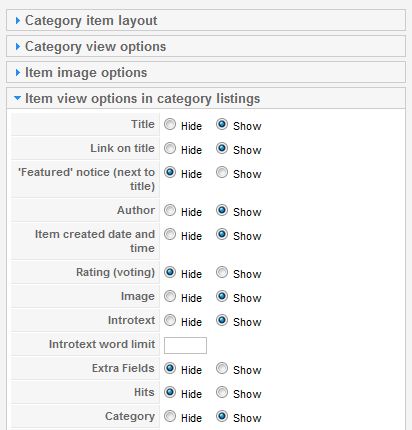Select Hide for the Title option
The image size is (412, 430).
170,124
